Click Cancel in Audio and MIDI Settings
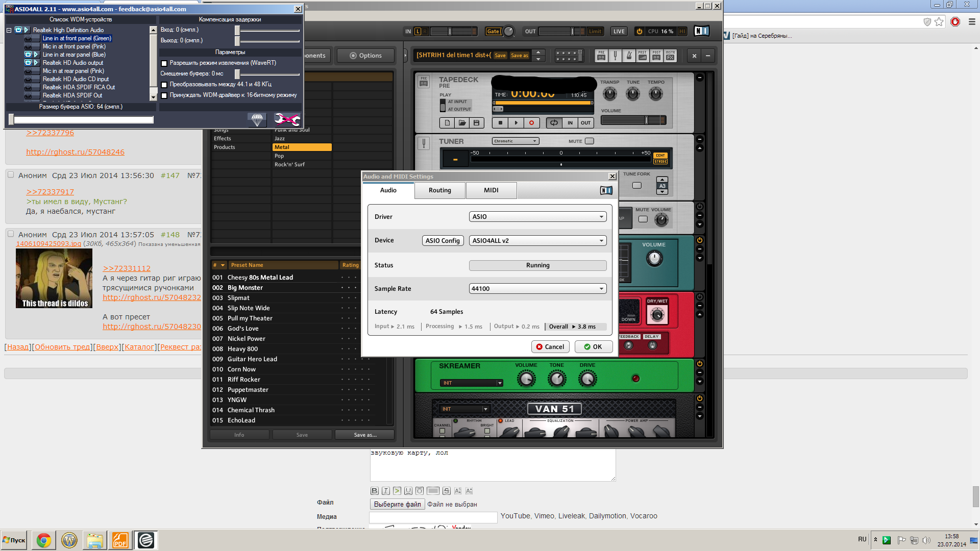The height and width of the screenshot is (551, 980). point(550,347)
